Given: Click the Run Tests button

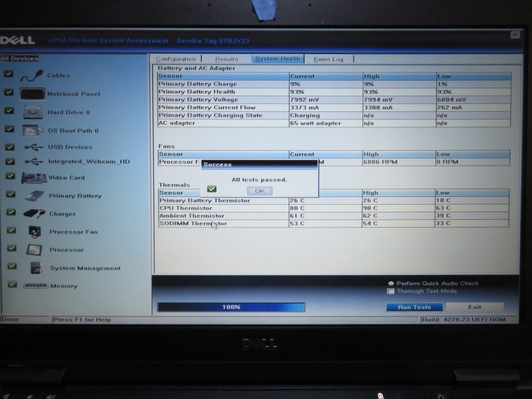Looking at the screenshot, I should coord(414,307).
